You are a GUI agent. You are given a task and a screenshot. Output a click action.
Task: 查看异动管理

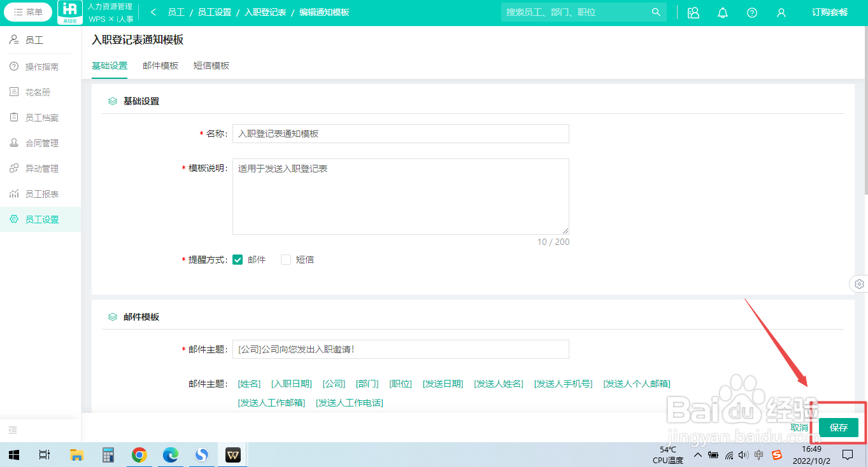coord(40,168)
